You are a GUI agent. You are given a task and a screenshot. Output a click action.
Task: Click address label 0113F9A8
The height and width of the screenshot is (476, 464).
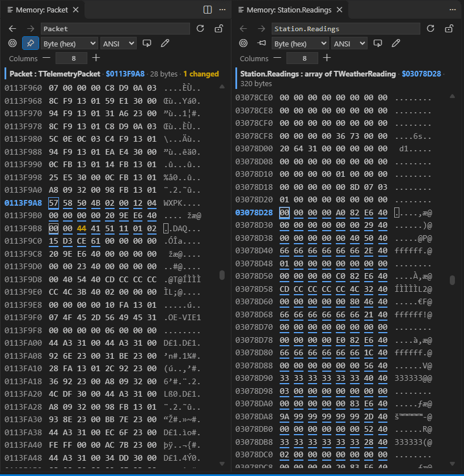23,203
